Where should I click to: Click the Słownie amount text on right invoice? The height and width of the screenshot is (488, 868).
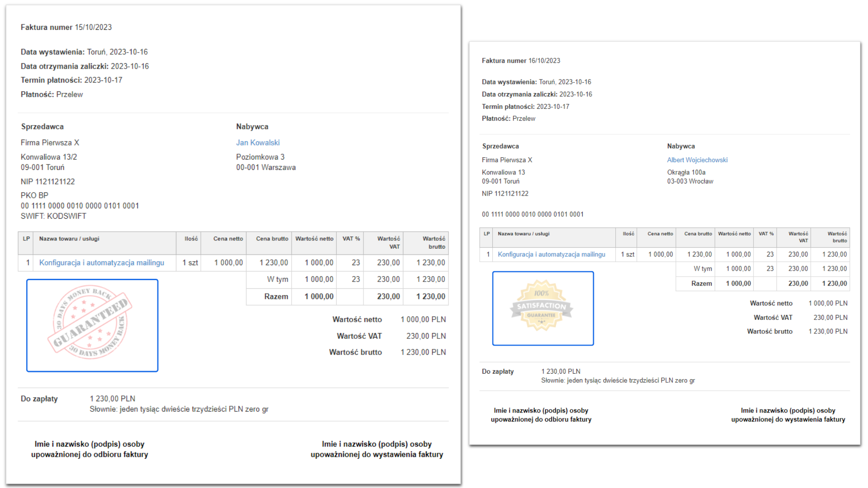click(x=618, y=380)
